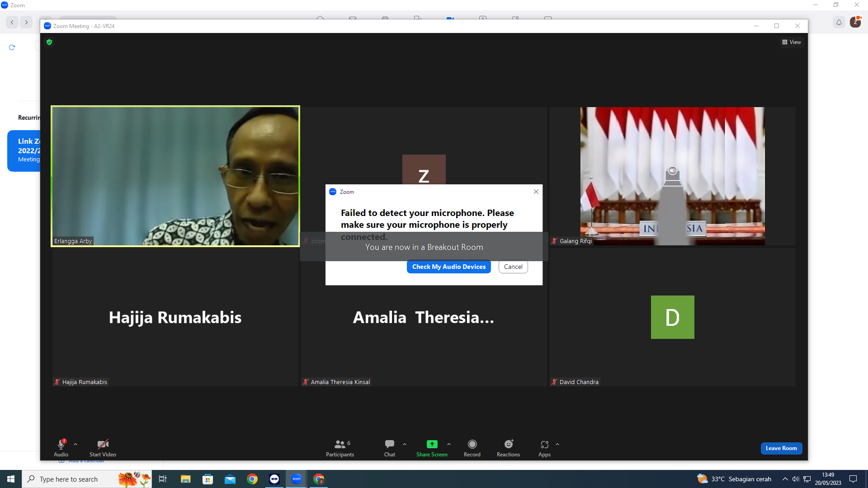Click the blue Leave Room button
The width and height of the screenshot is (868, 488).
pos(781,448)
